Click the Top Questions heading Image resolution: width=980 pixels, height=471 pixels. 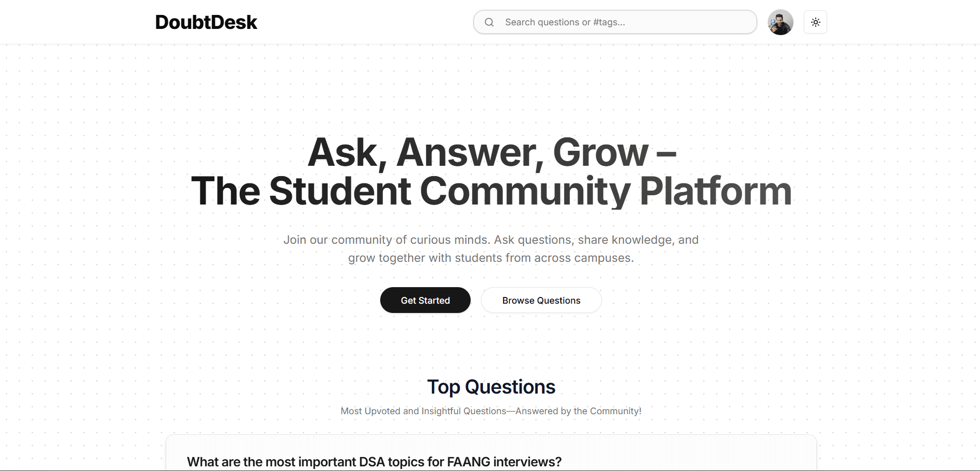click(491, 387)
